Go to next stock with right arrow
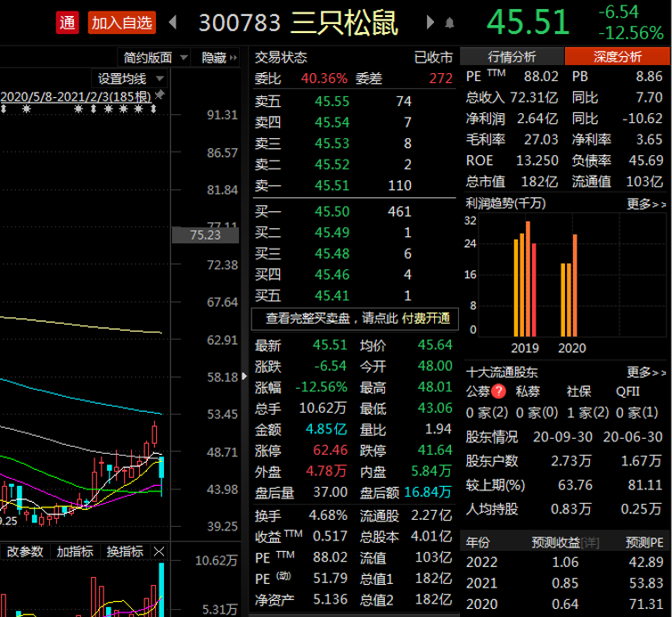 click(430, 22)
